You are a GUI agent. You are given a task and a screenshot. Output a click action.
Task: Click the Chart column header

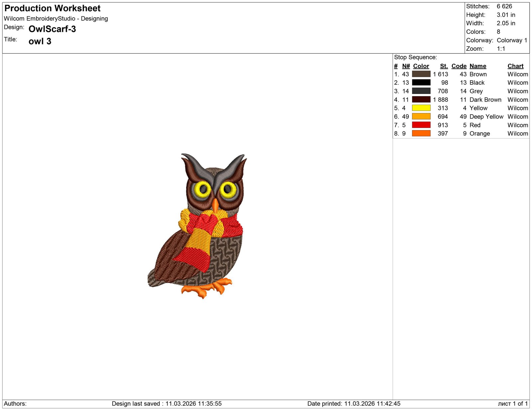click(515, 66)
